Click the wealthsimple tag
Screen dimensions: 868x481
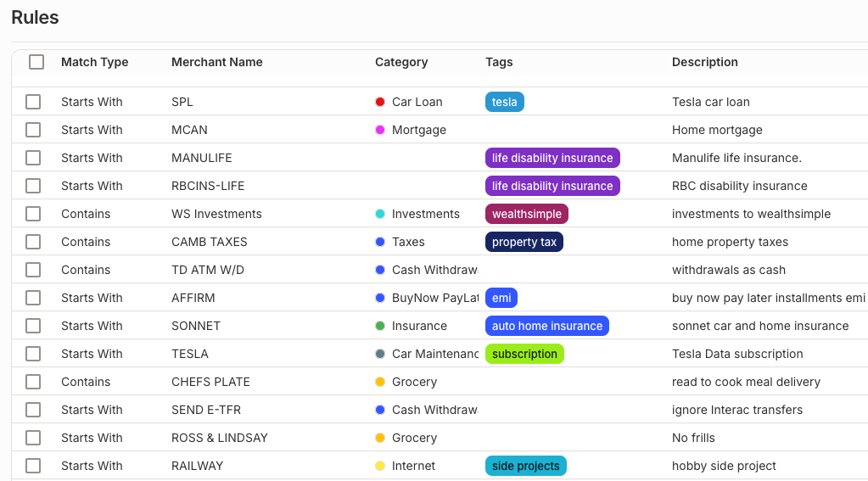coord(526,214)
